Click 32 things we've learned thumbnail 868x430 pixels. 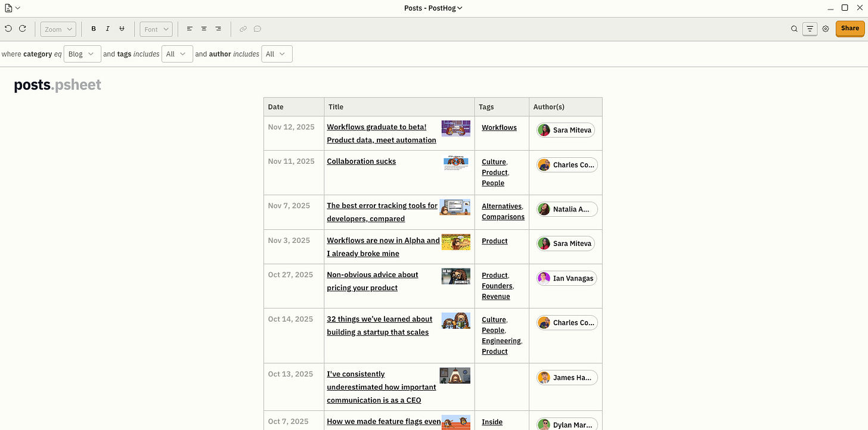(x=456, y=320)
